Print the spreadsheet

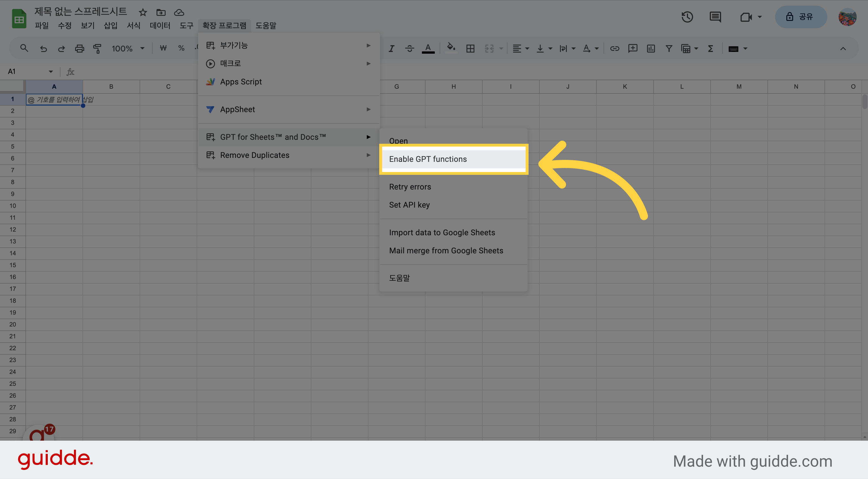point(79,49)
